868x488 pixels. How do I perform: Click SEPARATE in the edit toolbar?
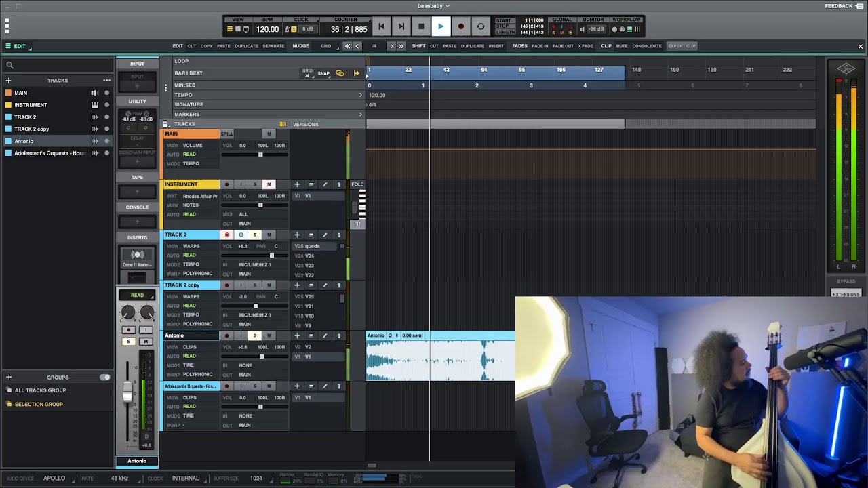tap(273, 46)
